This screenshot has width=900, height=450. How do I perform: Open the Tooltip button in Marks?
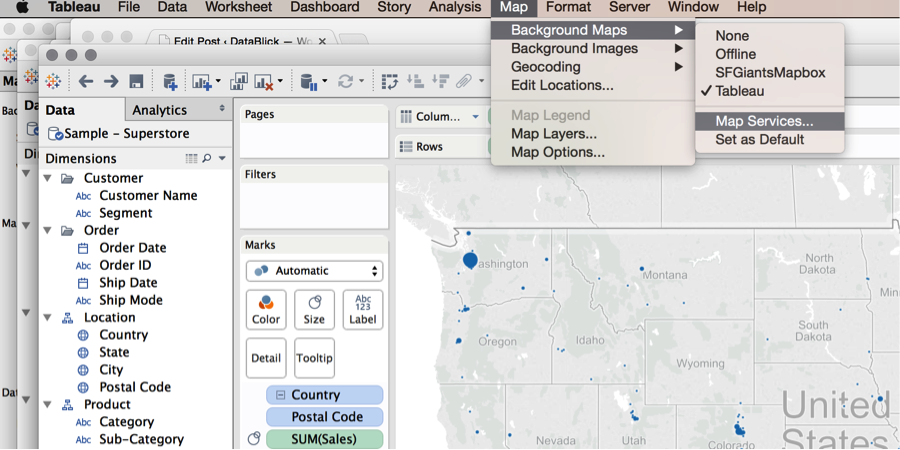click(x=314, y=358)
